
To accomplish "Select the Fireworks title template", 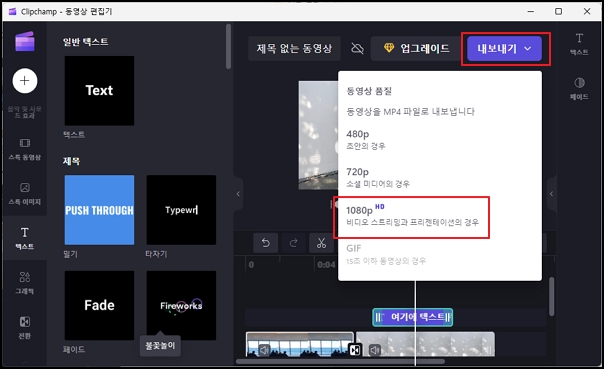I will [x=181, y=305].
